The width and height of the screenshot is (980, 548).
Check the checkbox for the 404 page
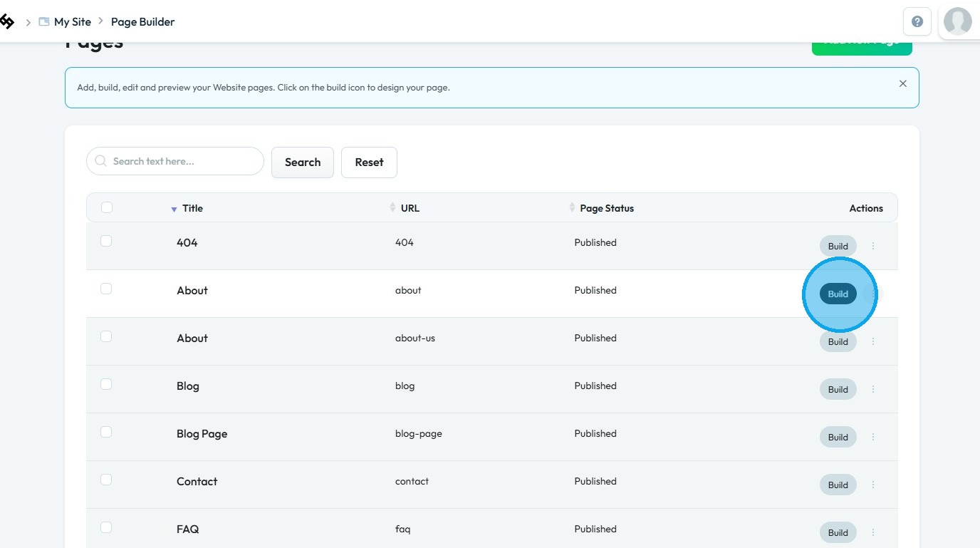(106, 241)
